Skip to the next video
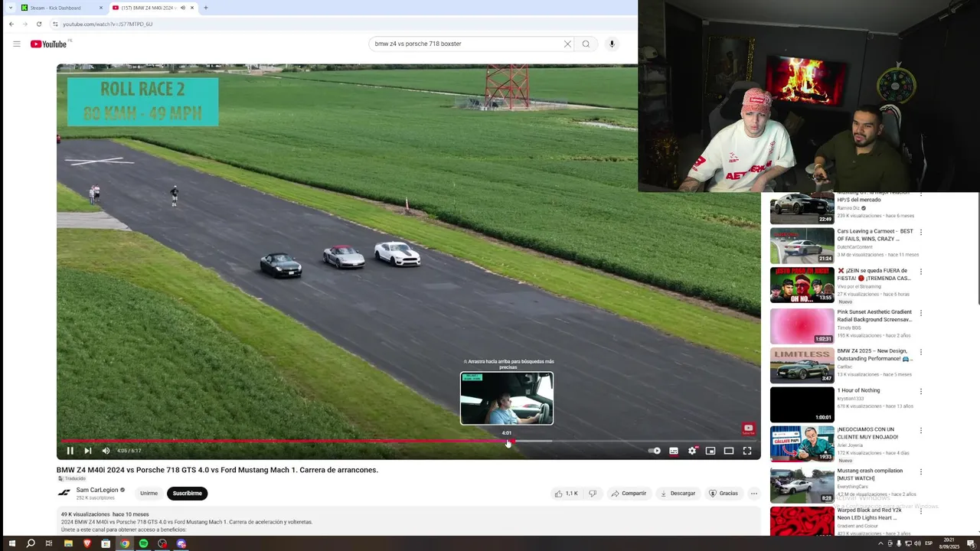 tap(88, 451)
